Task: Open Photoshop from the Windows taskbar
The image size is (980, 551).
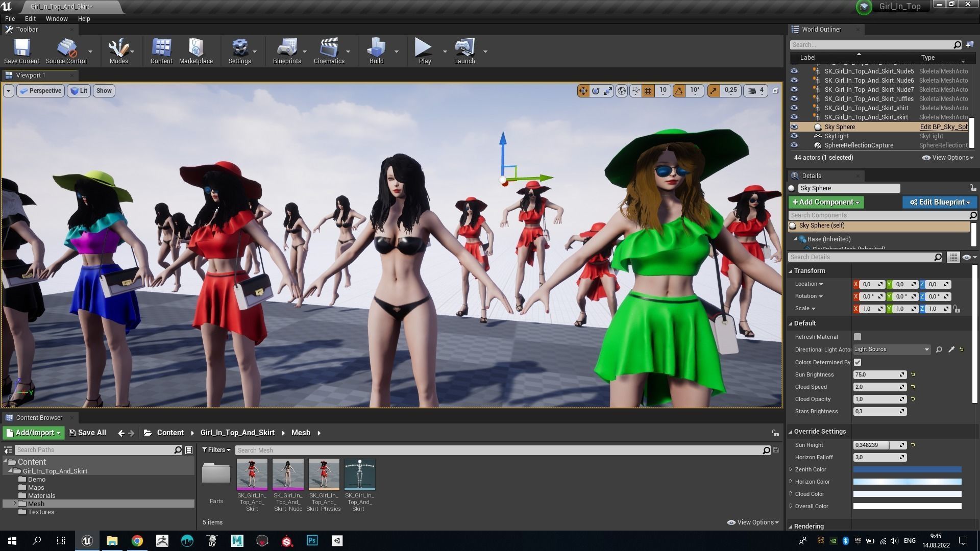Action: (312, 540)
